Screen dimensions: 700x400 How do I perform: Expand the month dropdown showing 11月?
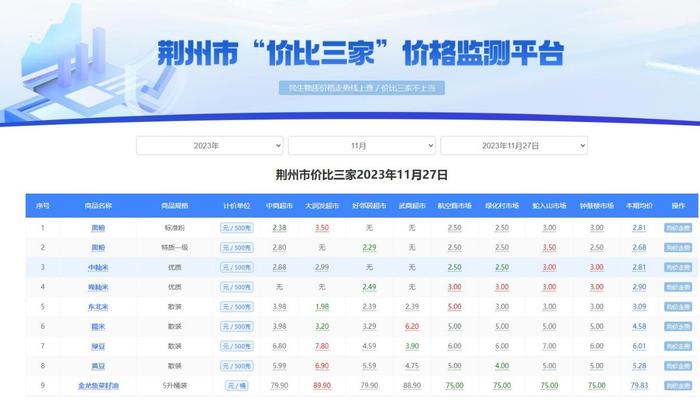[x=361, y=145]
